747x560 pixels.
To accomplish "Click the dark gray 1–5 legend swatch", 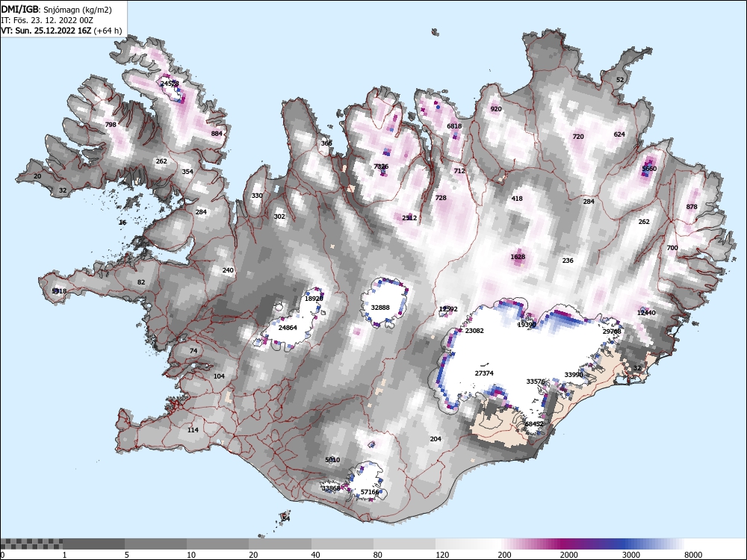I will click(93, 544).
